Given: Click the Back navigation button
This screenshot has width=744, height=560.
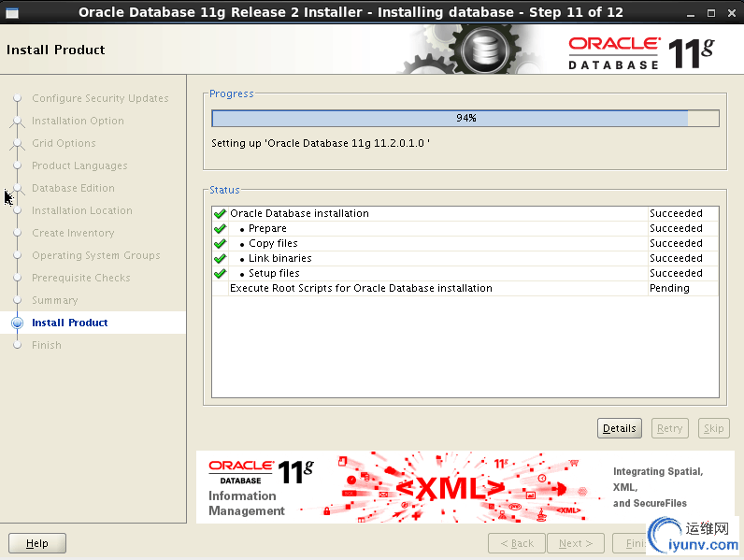Looking at the screenshot, I should point(517,543).
